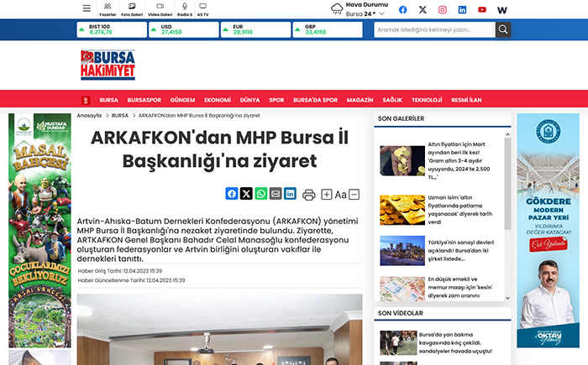Share article on LinkedIn
Screen dimensions: 588x365
[290, 194]
